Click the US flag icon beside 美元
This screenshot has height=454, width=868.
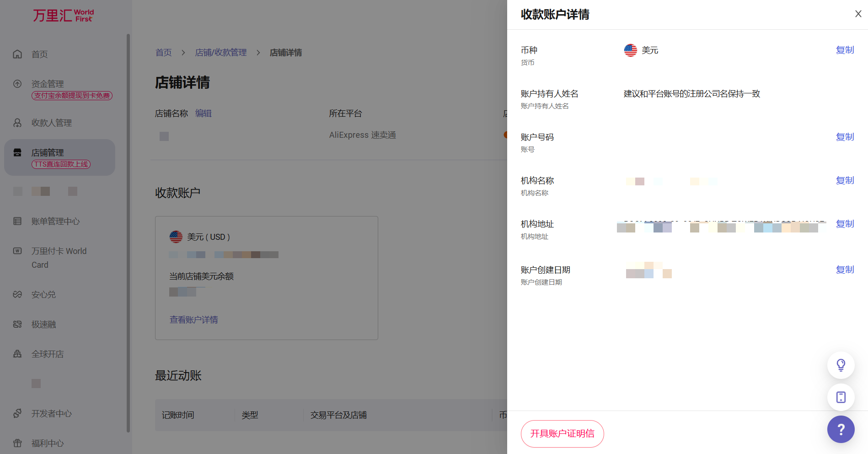[x=630, y=50]
